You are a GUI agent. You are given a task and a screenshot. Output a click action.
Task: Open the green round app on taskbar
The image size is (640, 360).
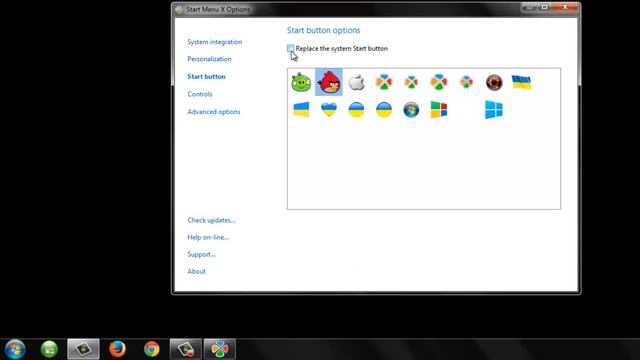[x=49, y=349]
